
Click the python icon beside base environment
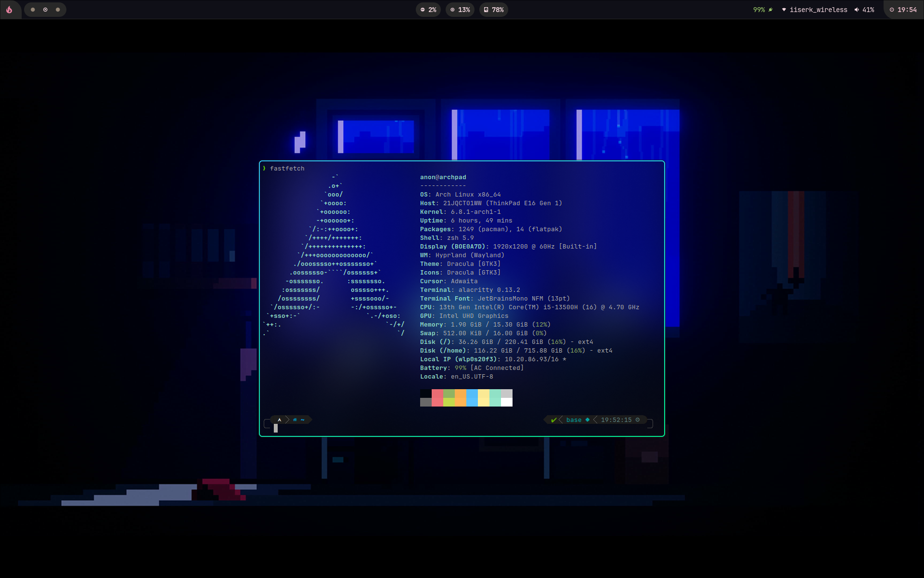click(587, 420)
